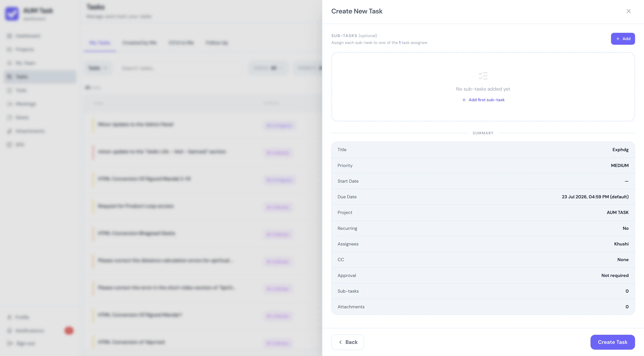Click the Start Date dash value
This screenshot has height=356, width=644.
(626, 181)
